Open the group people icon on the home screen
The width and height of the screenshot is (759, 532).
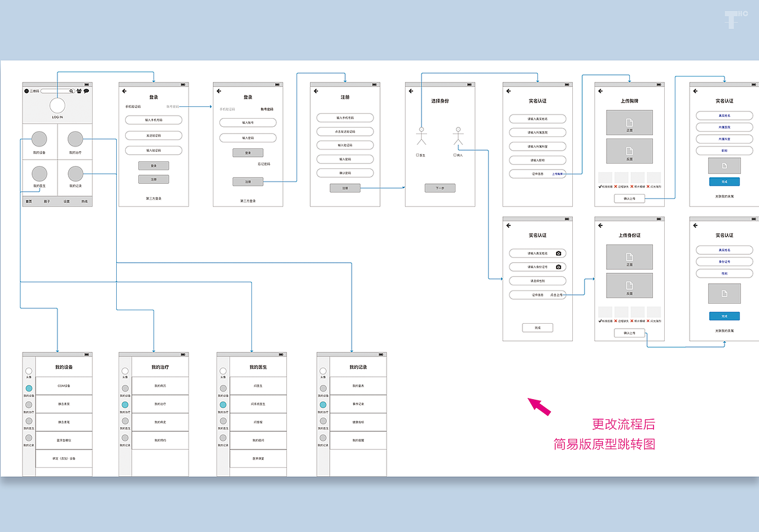79,91
